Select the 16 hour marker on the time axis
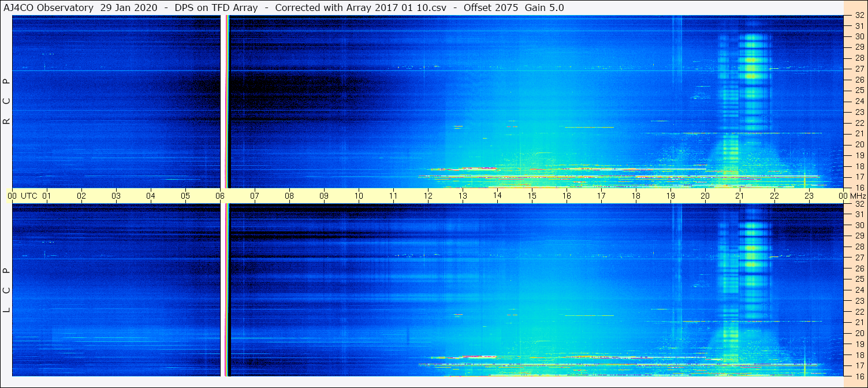This screenshot has height=388, width=868. pos(567,196)
